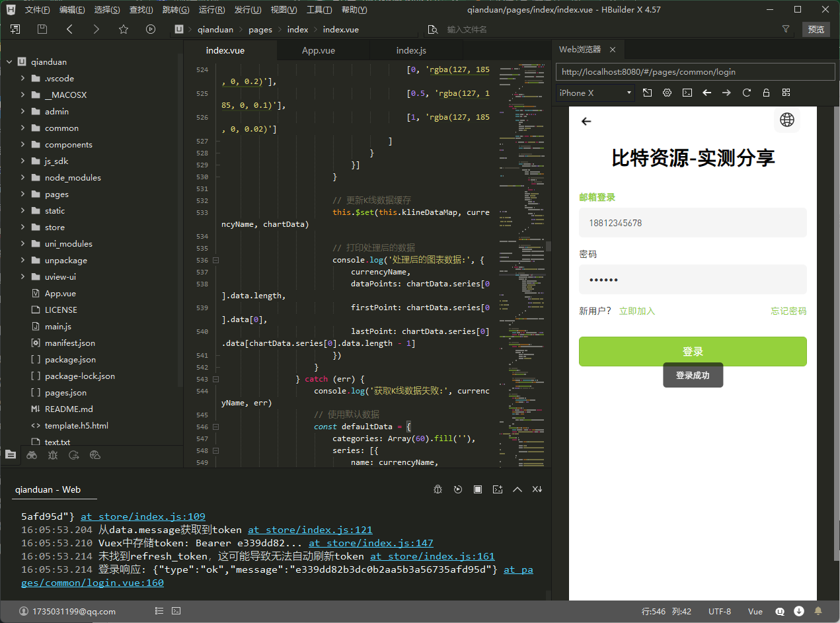Expand the pages folder
The height and width of the screenshot is (623, 840).
pyautogui.click(x=23, y=194)
